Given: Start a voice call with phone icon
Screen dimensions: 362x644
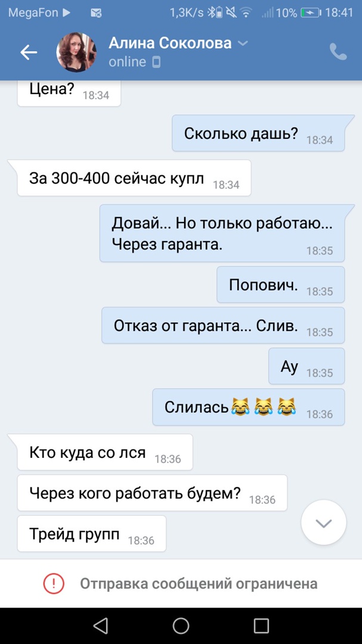Looking at the screenshot, I should coord(338,52).
